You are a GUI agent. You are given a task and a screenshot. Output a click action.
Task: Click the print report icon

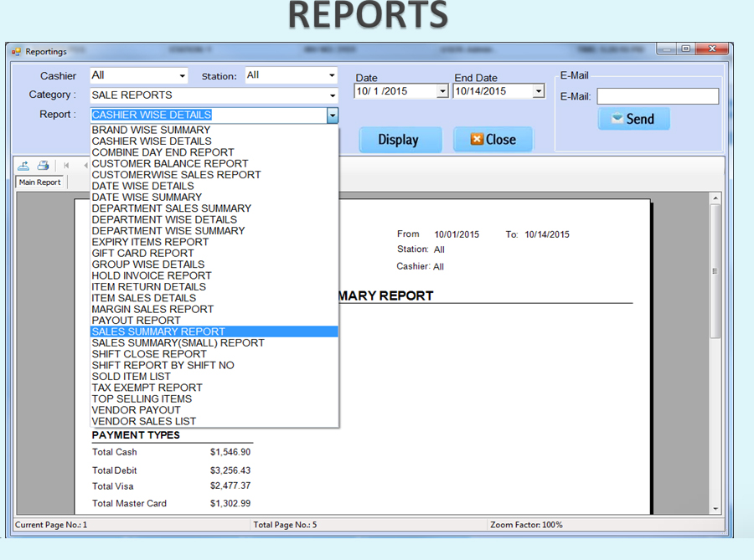tap(43, 166)
